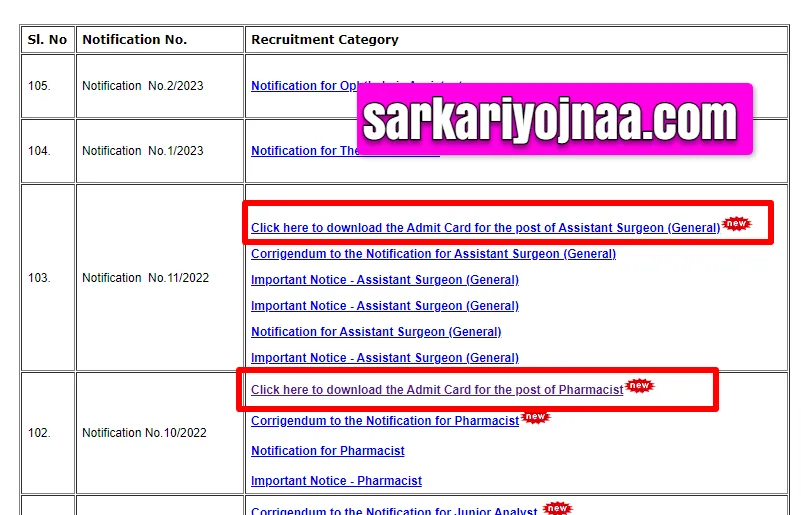Click new badge beside Pharmacist Admit Card link
Viewport: 801px width, 515px height.
point(639,385)
